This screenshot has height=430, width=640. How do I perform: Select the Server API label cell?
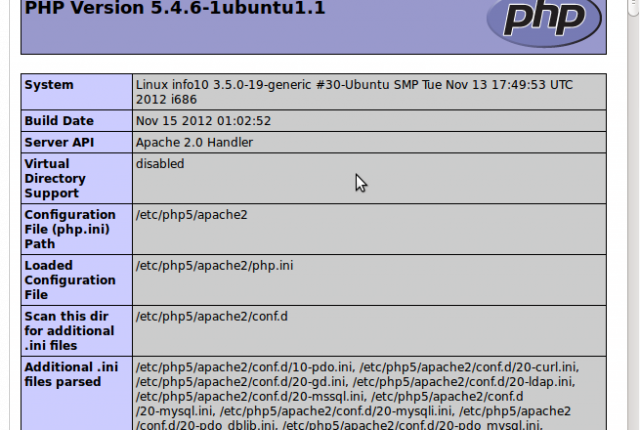77,142
